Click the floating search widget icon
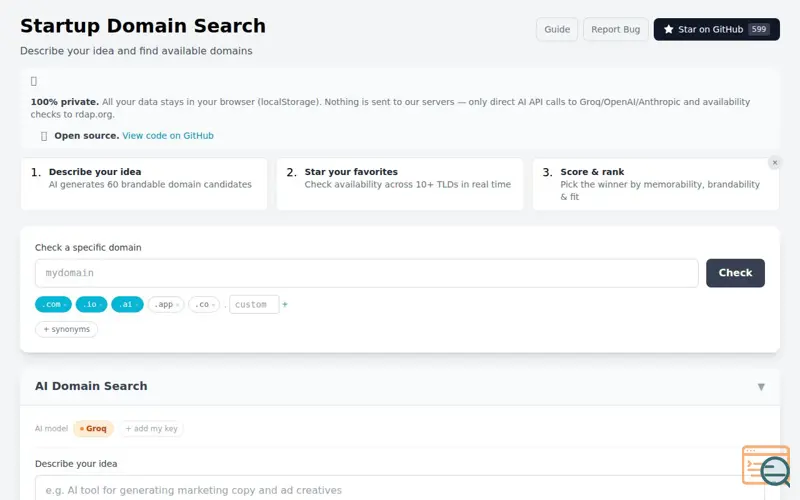 [x=767, y=466]
